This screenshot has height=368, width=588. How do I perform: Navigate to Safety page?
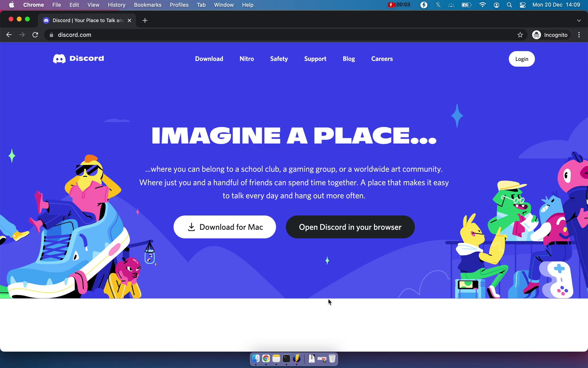(279, 59)
